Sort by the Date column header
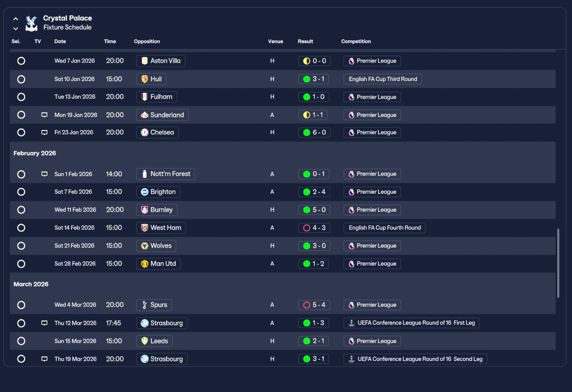The width and height of the screenshot is (572, 392). click(x=60, y=42)
